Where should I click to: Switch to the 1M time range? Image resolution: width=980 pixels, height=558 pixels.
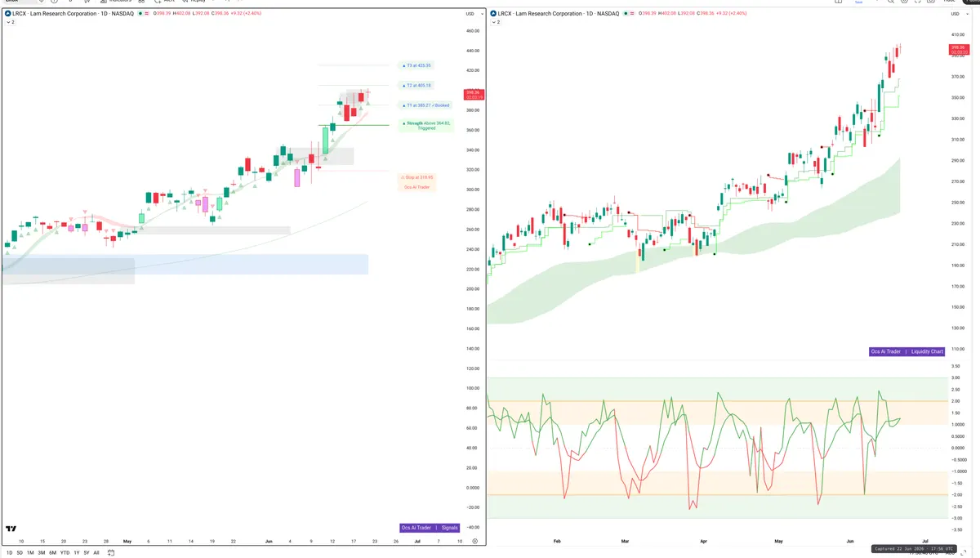(31, 553)
